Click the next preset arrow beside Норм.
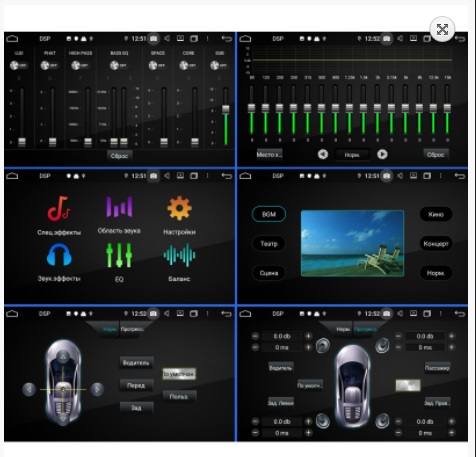 tap(382, 154)
